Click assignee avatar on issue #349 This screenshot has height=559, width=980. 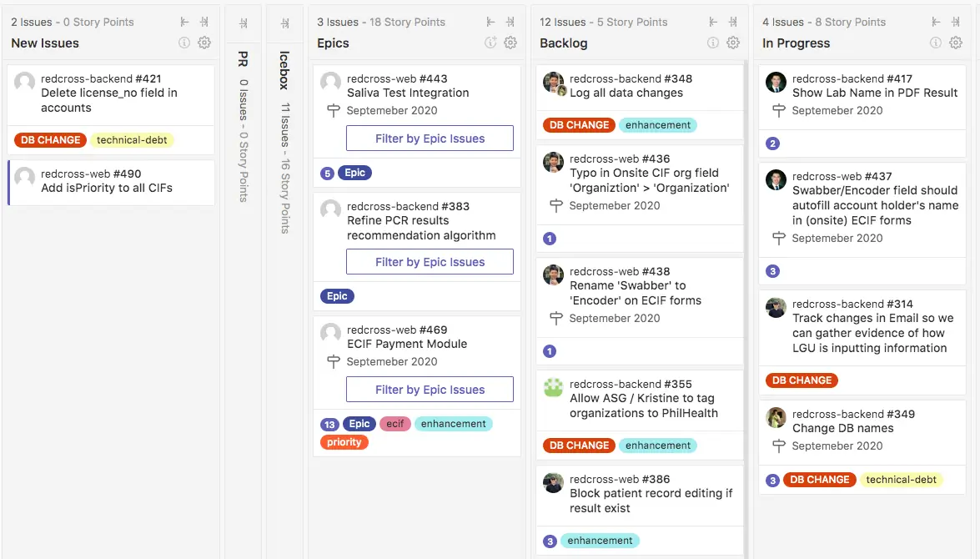[776, 417]
